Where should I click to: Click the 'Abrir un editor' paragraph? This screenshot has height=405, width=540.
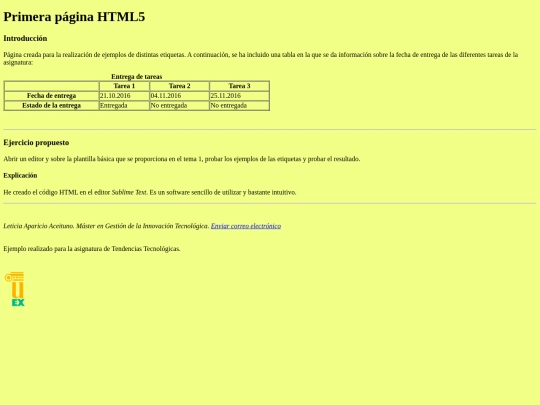[x=182, y=159]
